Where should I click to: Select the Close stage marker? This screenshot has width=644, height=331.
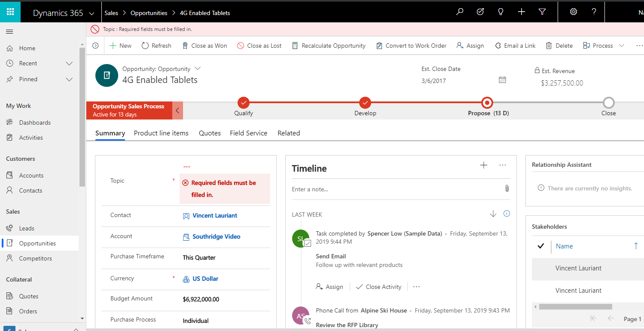coord(608,103)
